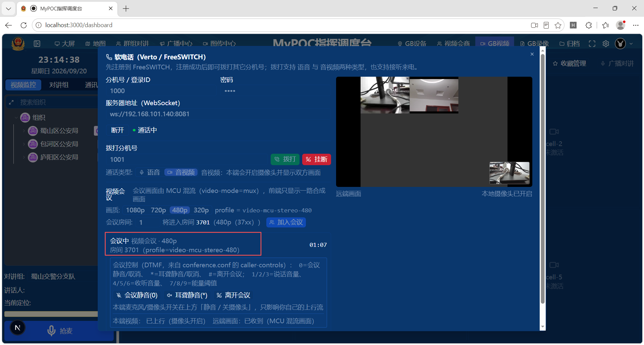Expand 庐阳区公安局 tree node

tap(24, 157)
